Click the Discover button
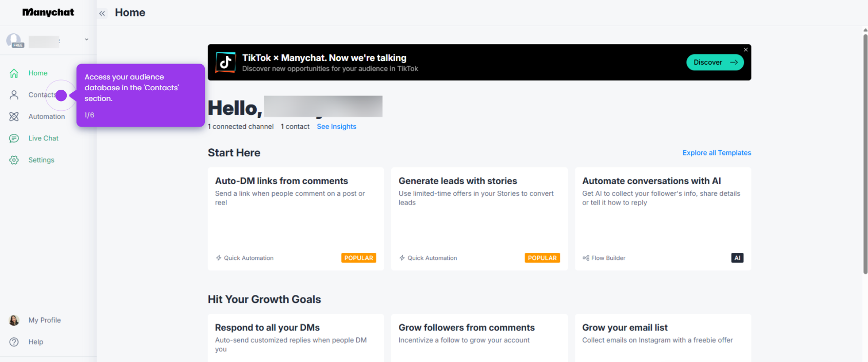This screenshot has height=362, width=868. click(715, 62)
